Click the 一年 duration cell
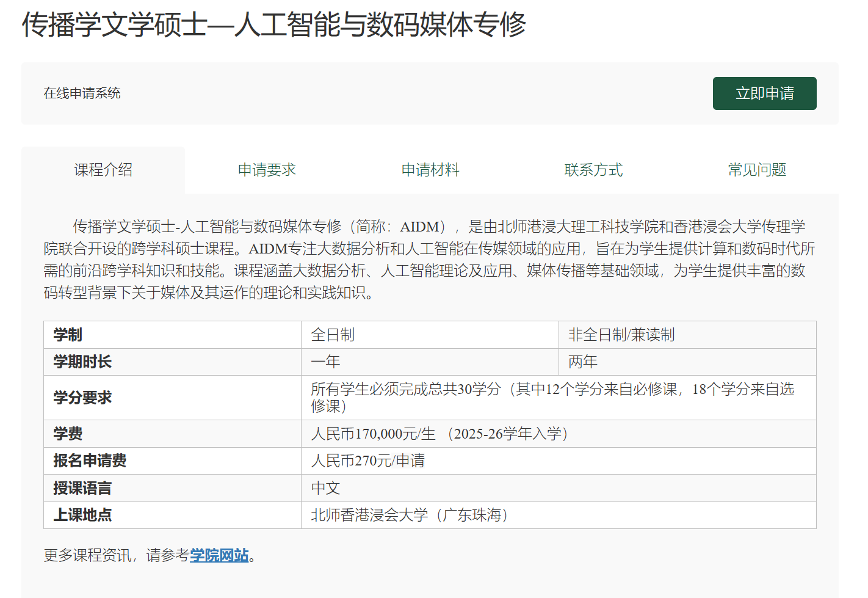The height and width of the screenshot is (598, 868). coord(430,362)
